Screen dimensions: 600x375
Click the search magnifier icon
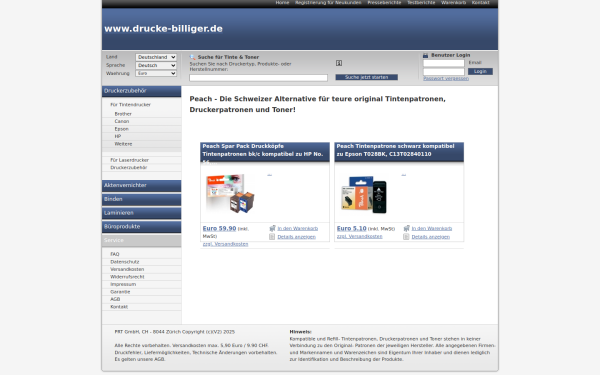coord(192,57)
